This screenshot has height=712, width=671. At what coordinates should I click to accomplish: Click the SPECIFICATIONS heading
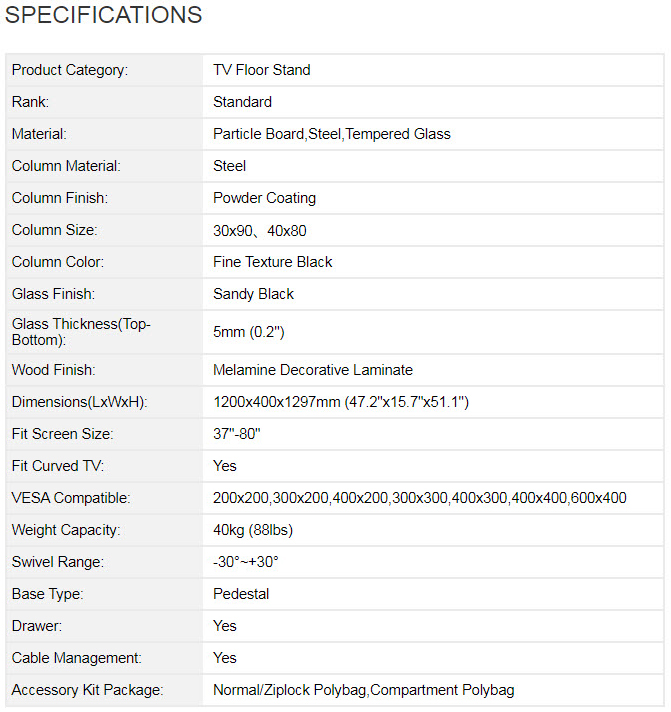coord(103,15)
